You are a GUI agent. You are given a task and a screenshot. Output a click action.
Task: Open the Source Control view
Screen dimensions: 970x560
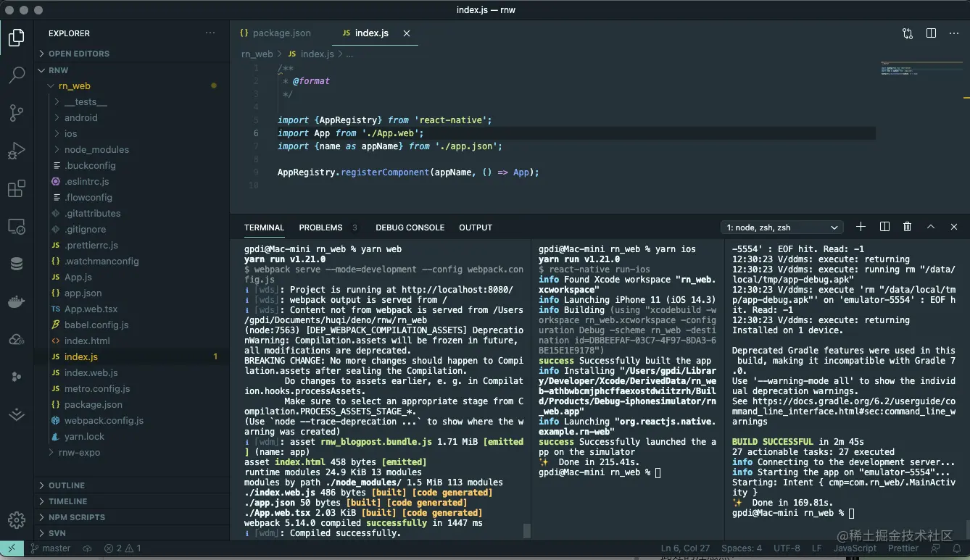click(17, 112)
